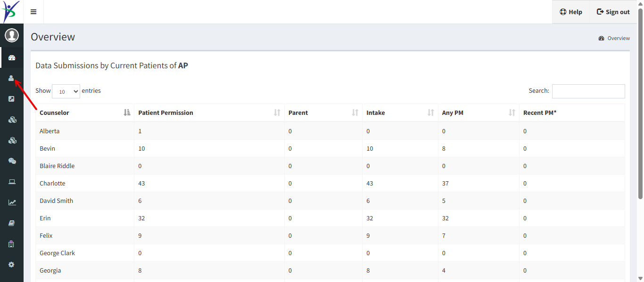Open the laptop sidebar icon

[x=12, y=182]
